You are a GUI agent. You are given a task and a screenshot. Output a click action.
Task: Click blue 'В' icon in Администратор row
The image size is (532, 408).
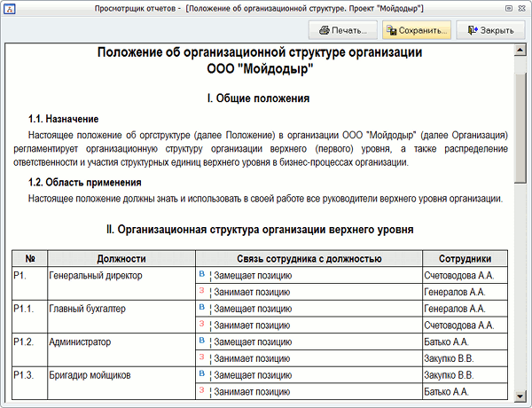point(202,341)
